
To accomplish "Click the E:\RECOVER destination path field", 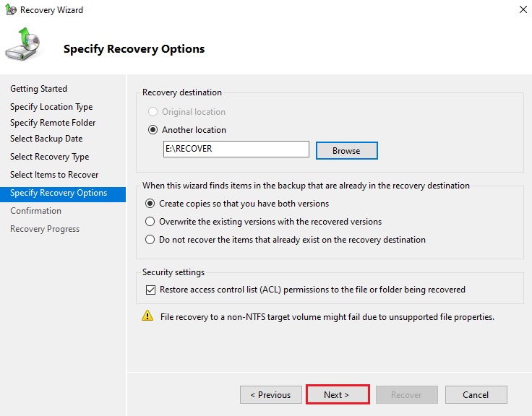I will point(236,149).
